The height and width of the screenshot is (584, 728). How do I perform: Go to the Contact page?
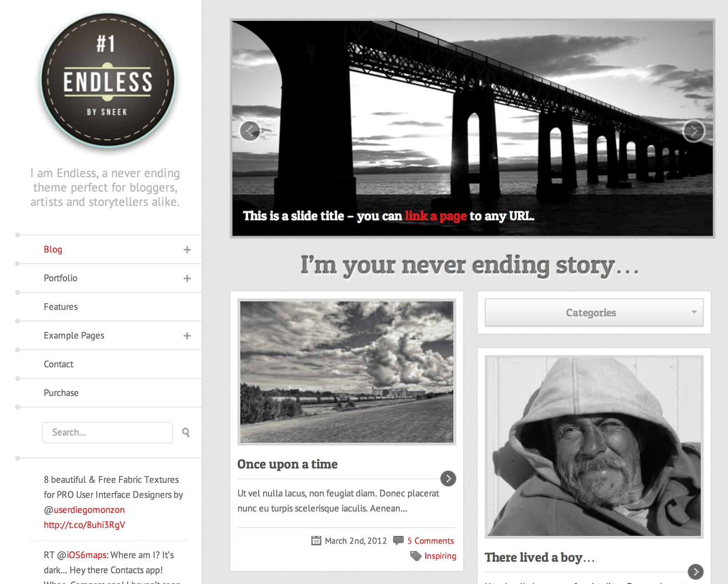point(58,364)
